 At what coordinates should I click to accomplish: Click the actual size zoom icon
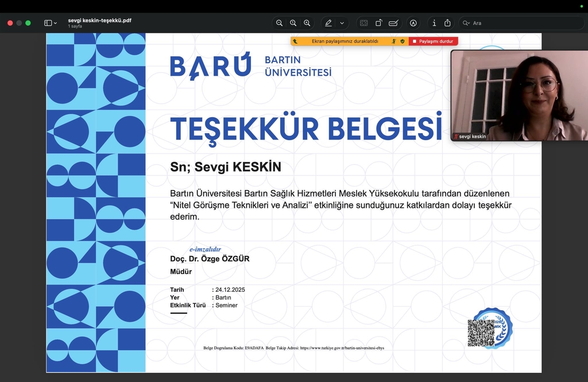click(x=293, y=23)
